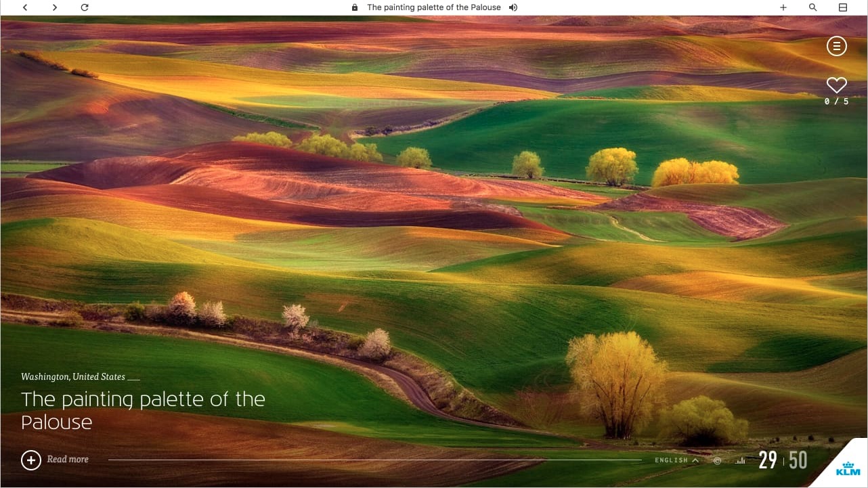Click the slide counter number 29
Image resolution: width=868 pixels, height=488 pixels.
click(x=768, y=460)
